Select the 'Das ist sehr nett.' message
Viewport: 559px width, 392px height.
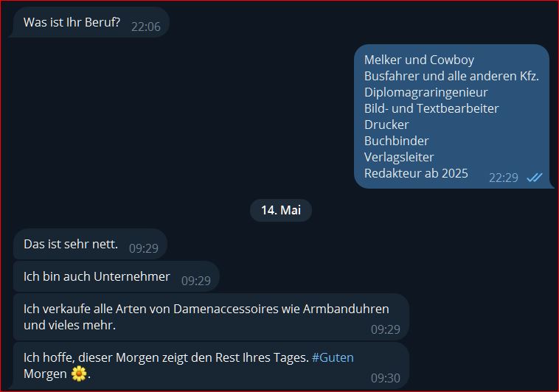point(90,244)
